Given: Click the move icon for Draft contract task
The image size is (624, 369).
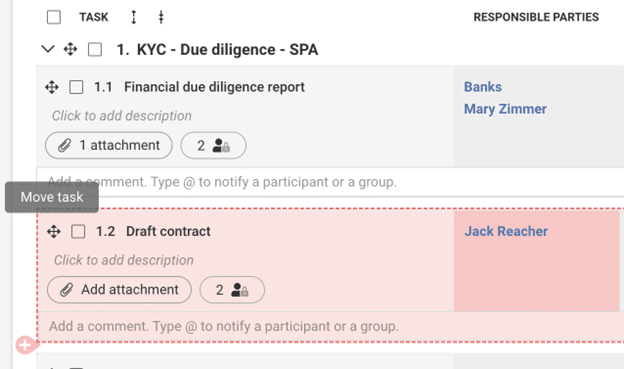Looking at the screenshot, I should [54, 231].
